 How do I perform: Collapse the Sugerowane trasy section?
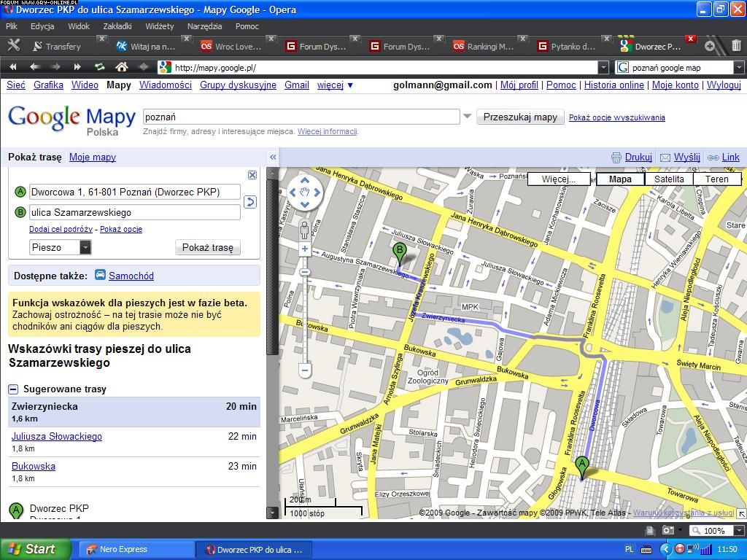point(13,389)
